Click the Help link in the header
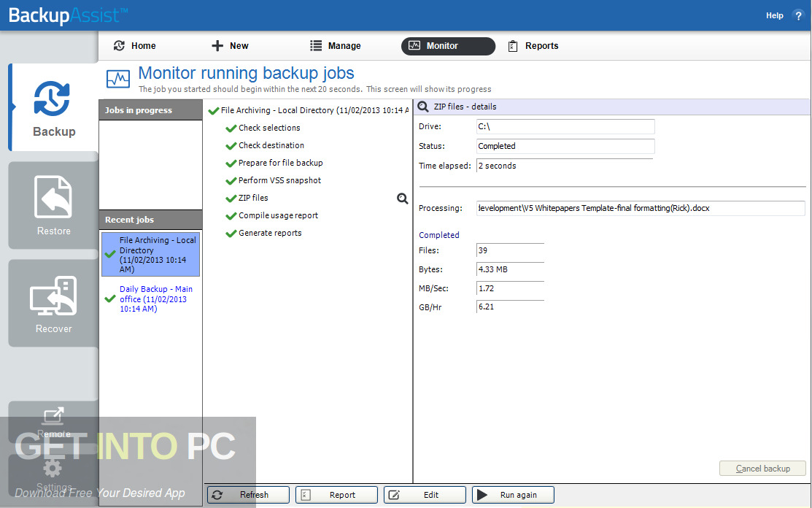The width and height of the screenshot is (812, 508). point(774,15)
